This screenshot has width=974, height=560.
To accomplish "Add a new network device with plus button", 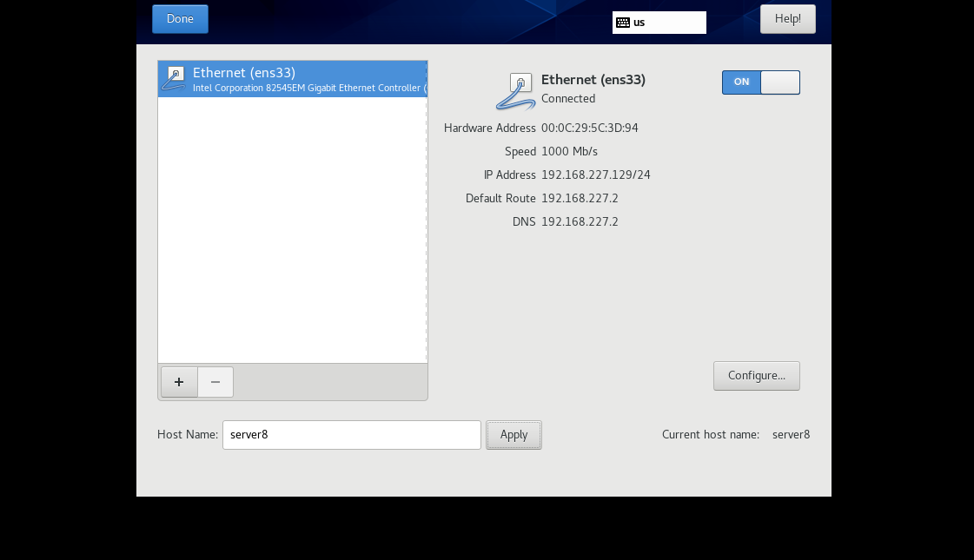I will (x=179, y=382).
